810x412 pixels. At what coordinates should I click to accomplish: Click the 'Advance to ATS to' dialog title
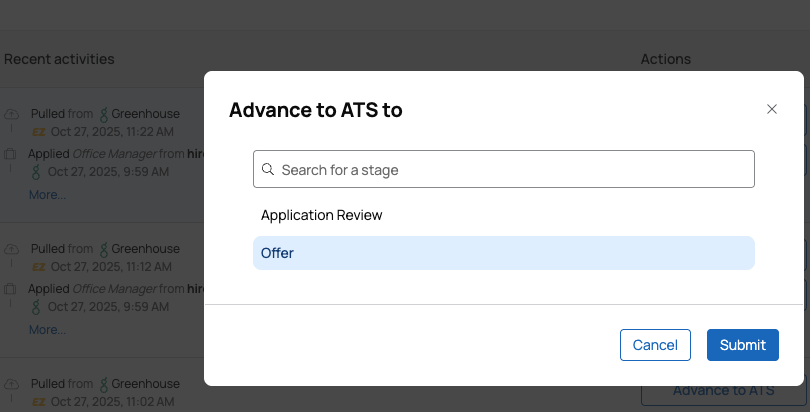pos(316,110)
